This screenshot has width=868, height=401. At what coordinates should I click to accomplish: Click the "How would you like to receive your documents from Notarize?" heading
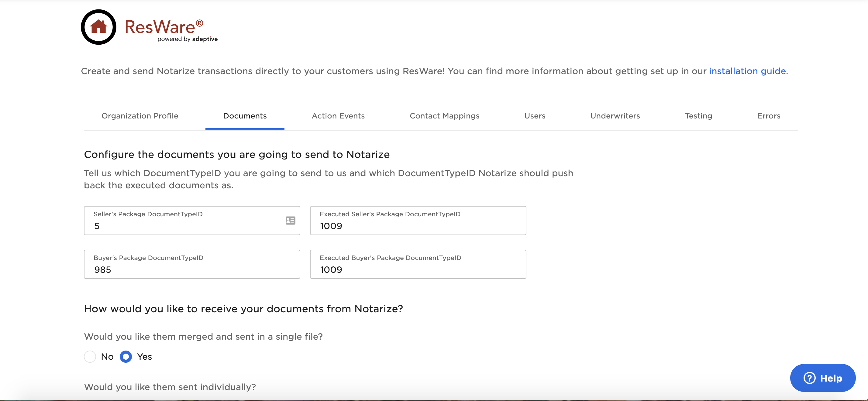[x=243, y=309]
